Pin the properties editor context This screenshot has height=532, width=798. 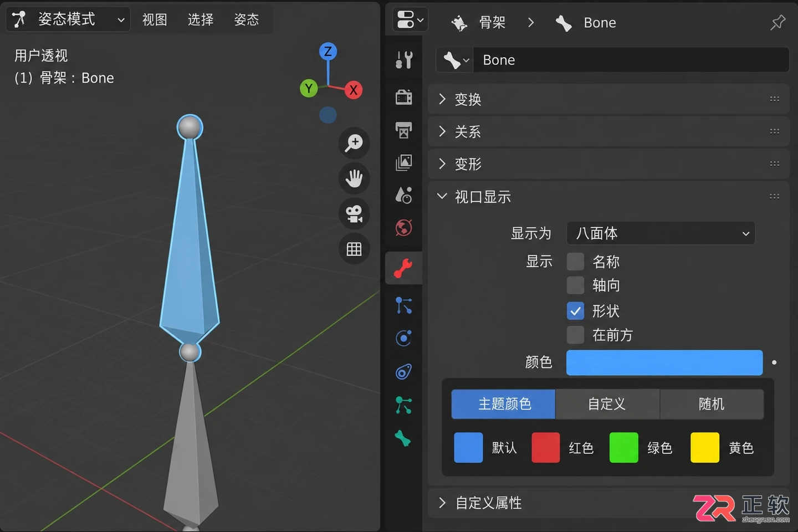coord(778,23)
